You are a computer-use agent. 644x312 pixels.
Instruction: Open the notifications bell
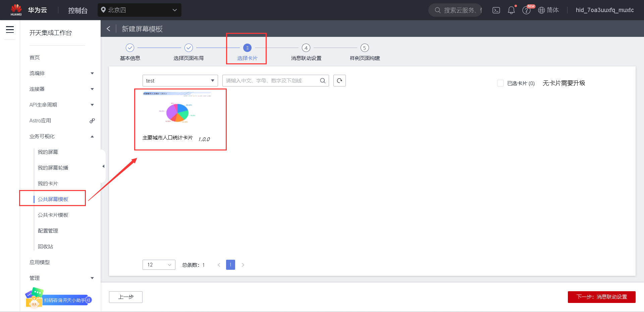pyautogui.click(x=511, y=10)
